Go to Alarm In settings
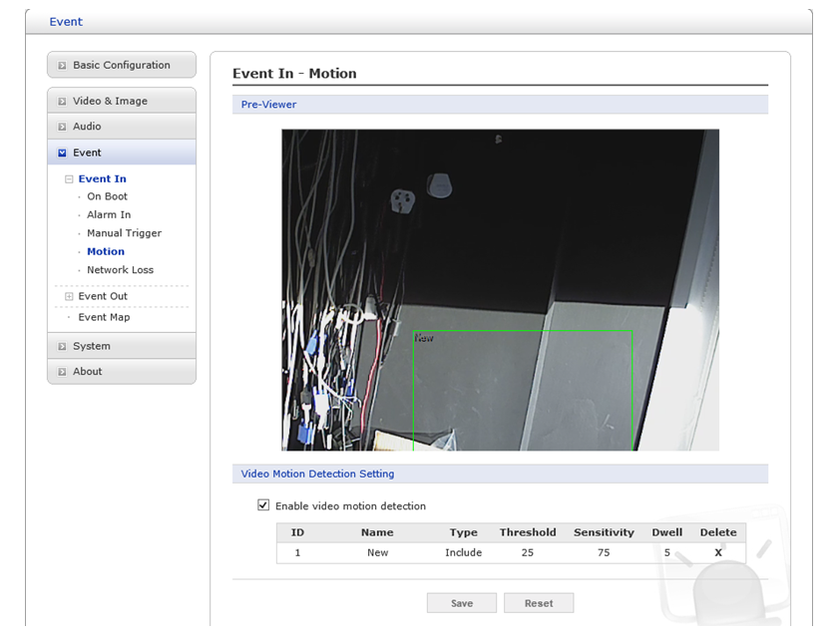840x641 pixels. coord(109,214)
